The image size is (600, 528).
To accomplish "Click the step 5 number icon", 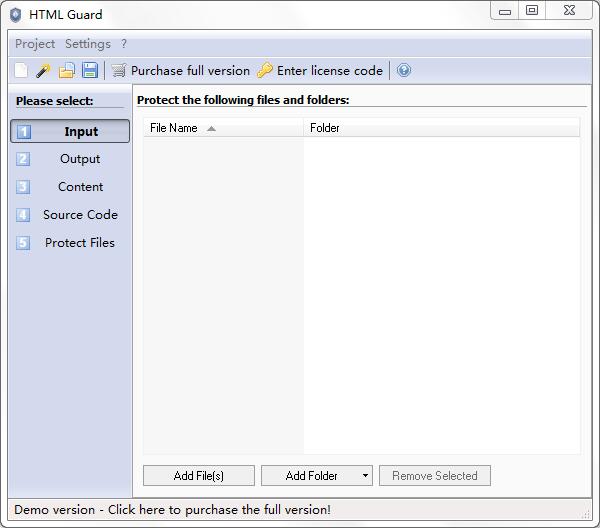I will click(23, 243).
